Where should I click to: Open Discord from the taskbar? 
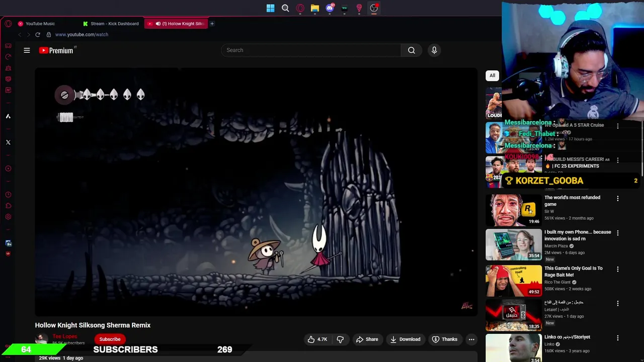(330, 8)
